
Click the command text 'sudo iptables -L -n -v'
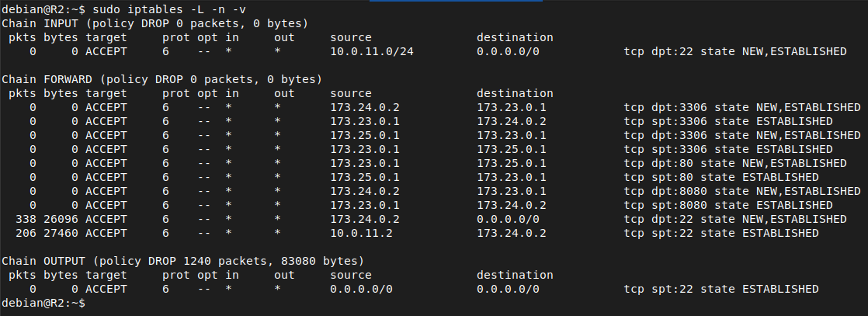[x=169, y=9]
